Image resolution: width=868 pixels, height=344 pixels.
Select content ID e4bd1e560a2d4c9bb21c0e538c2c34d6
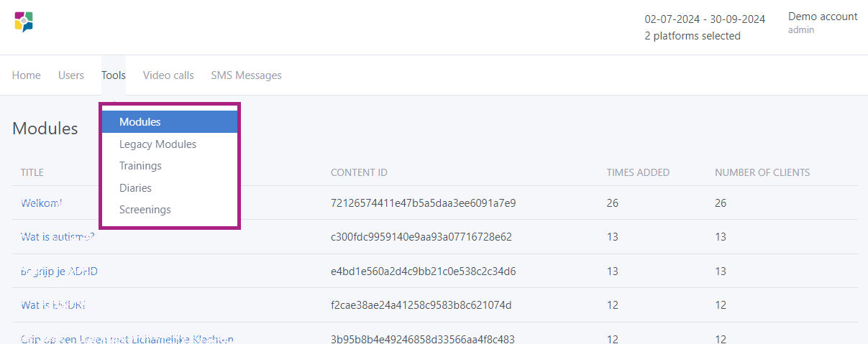tap(424, 271)
